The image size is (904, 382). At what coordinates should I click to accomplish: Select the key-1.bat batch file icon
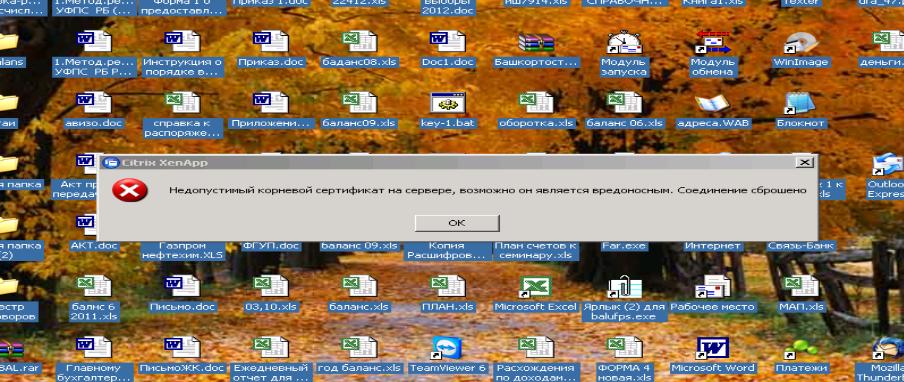[x=448, y=103]
